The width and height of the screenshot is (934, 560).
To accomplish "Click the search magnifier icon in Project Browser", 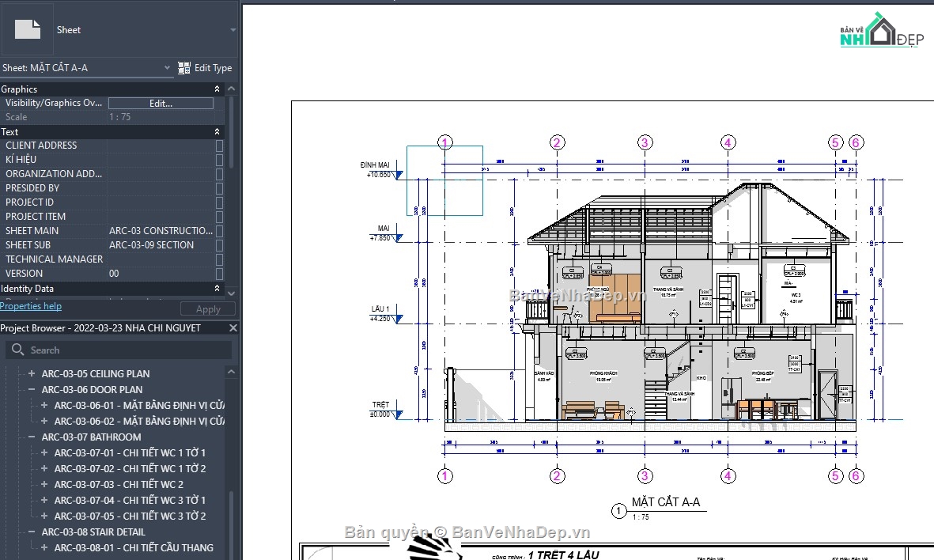I will point(18,350).
